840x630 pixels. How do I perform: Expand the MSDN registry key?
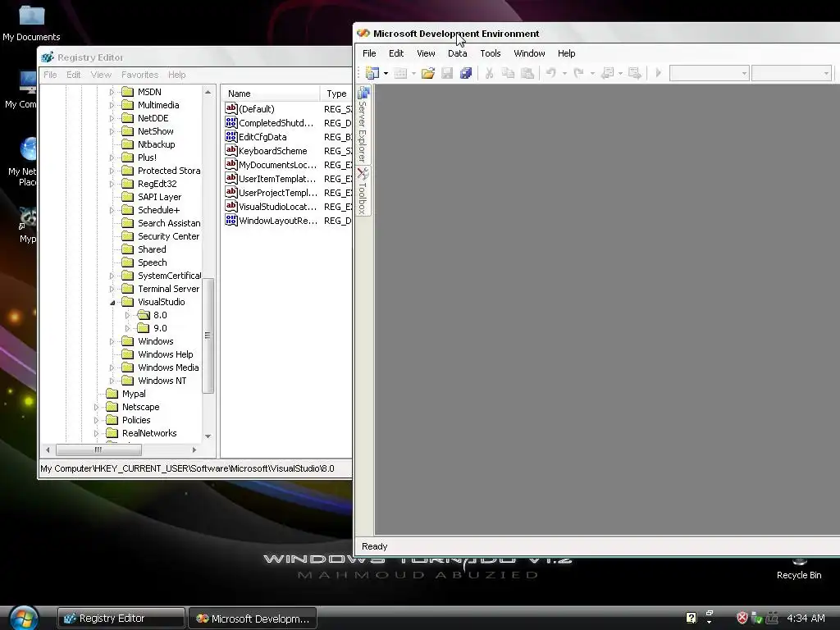tap(112, 92)
